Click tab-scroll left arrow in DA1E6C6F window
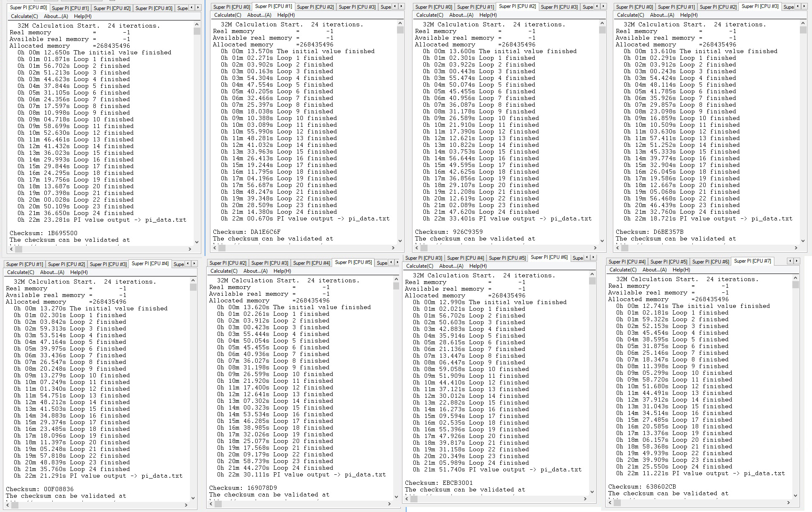812x512 pixels. click(395, 6)
